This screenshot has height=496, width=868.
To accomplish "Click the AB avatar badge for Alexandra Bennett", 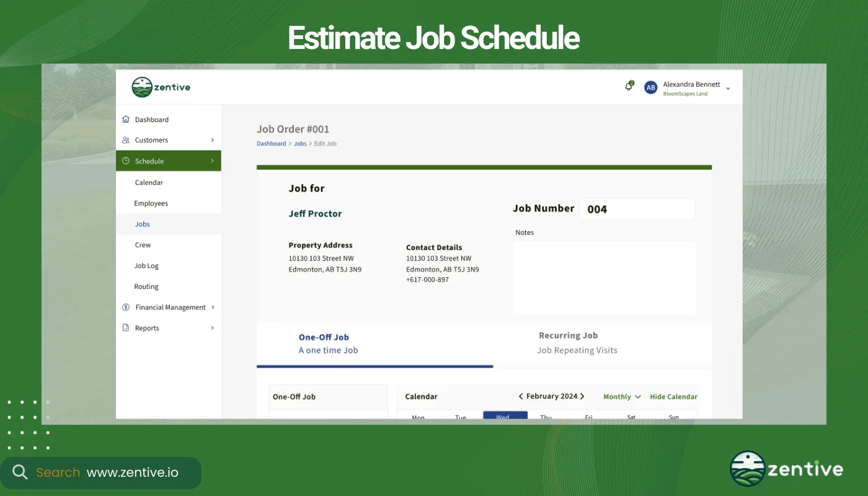I will coord(650,87).
